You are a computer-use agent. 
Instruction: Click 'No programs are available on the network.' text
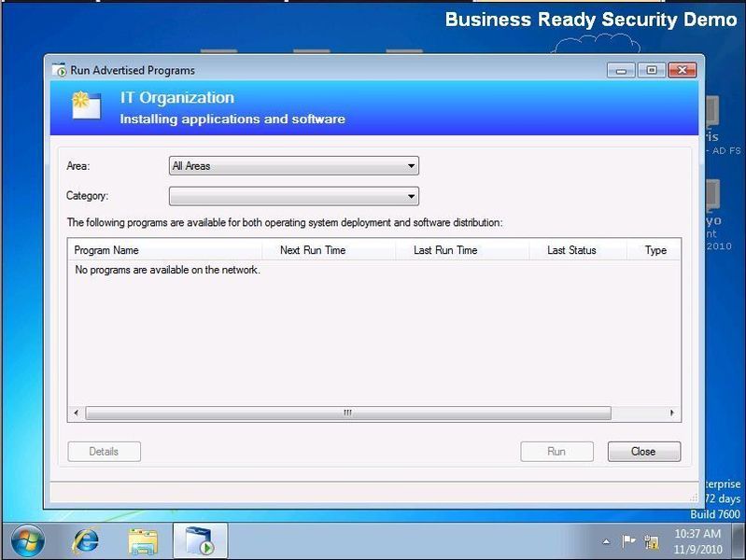(167, 270)
